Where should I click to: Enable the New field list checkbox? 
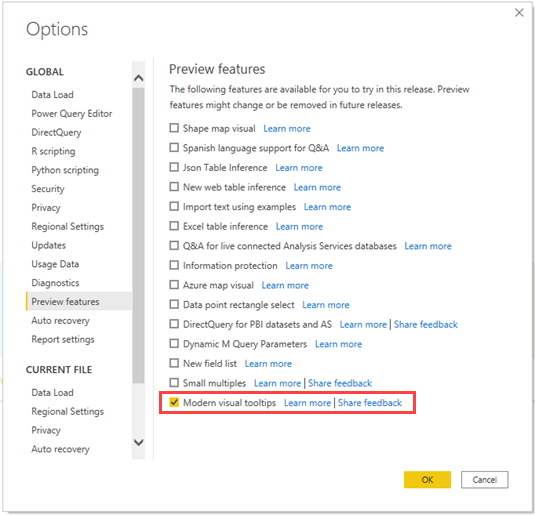[174, 363]
